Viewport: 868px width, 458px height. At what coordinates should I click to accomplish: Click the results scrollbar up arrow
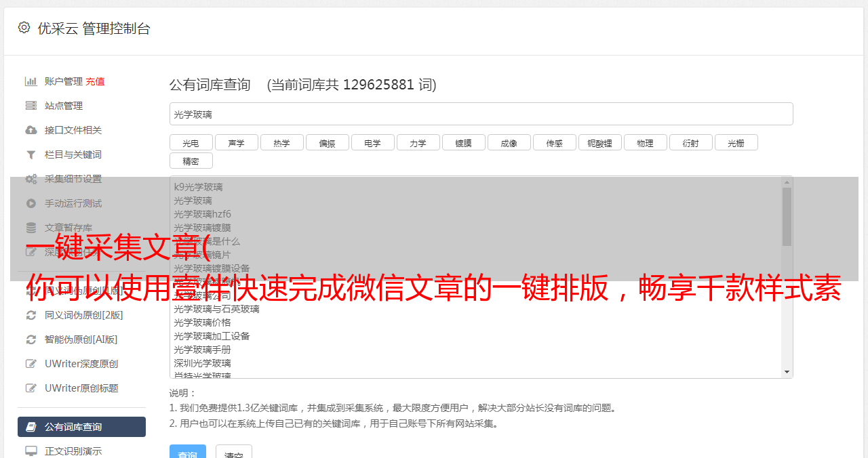click(787, 182)
